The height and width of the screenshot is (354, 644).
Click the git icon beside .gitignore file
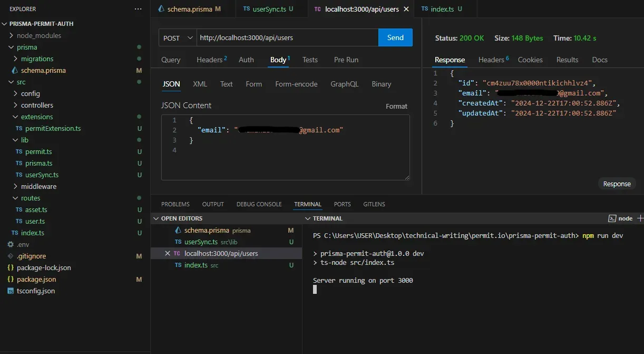[x=11, y=256]
